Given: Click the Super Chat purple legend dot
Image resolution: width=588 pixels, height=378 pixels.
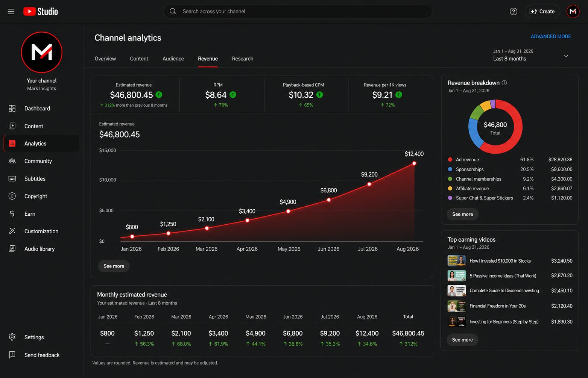Looking at the screenshot, I should [450, 198].
